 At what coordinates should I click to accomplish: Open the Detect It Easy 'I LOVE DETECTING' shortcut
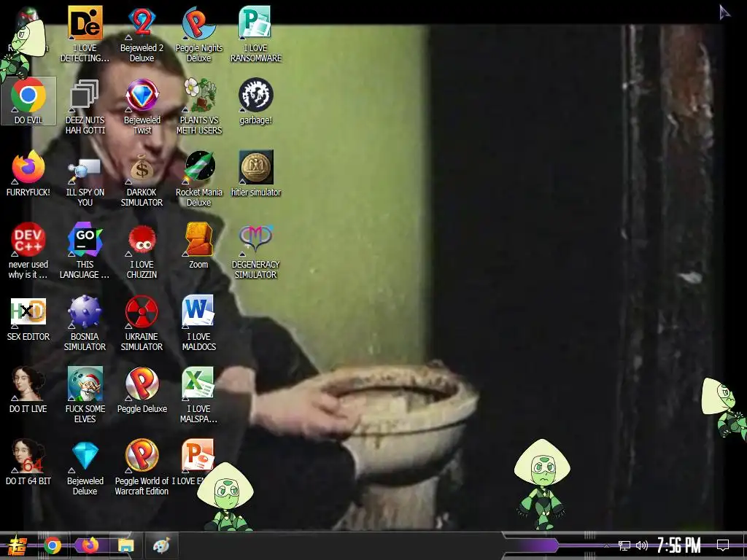pos(85,23)
